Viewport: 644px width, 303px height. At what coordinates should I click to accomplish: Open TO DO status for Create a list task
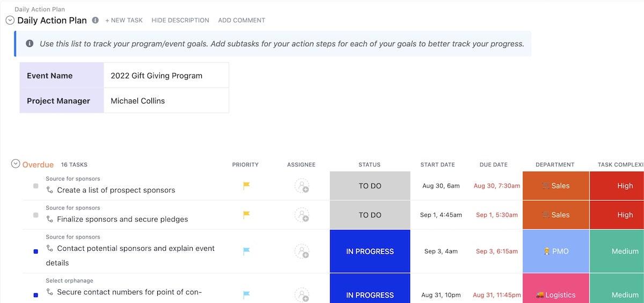point(370,186)
